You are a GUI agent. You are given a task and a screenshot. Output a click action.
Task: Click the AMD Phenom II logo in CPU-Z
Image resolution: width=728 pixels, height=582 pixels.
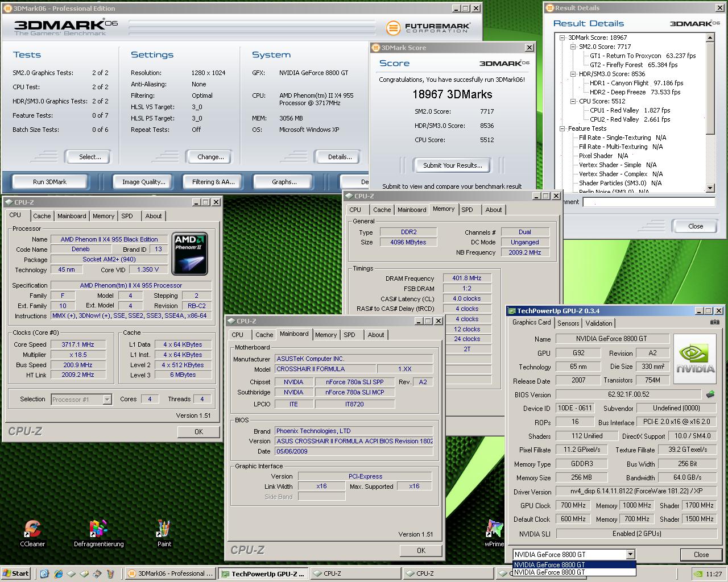coord(190,254)
